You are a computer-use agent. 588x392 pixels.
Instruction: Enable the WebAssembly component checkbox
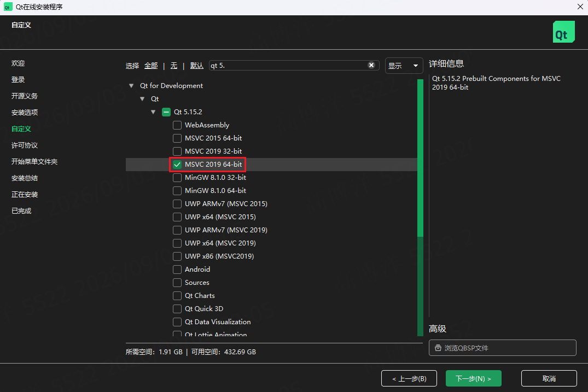click(177, 125)
